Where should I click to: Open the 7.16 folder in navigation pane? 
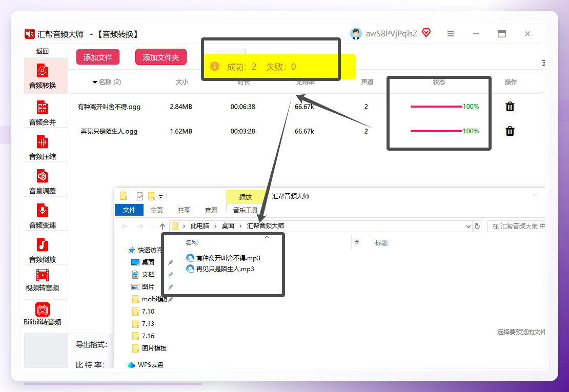pyautogui.click(x=144, y=336)
